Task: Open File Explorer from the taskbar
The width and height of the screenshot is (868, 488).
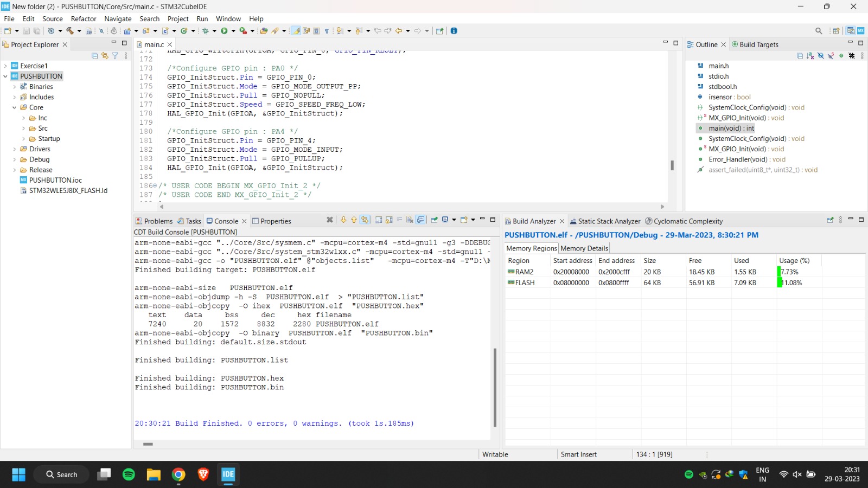Action: click(154, 474)
